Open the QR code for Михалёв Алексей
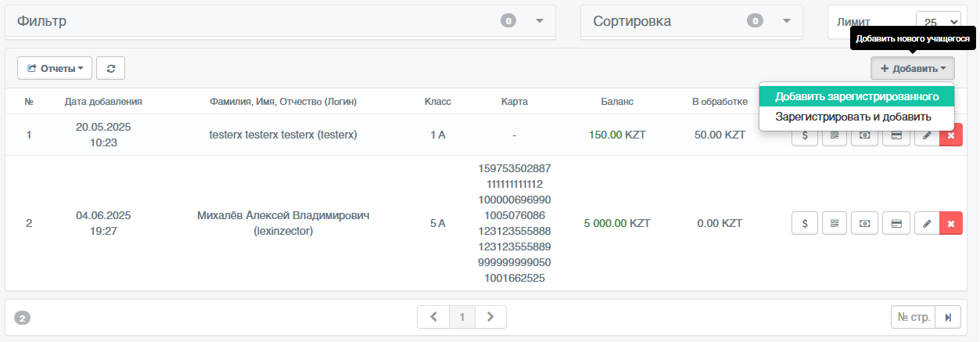This screenshot has height=342, width=980. [835, 223]
